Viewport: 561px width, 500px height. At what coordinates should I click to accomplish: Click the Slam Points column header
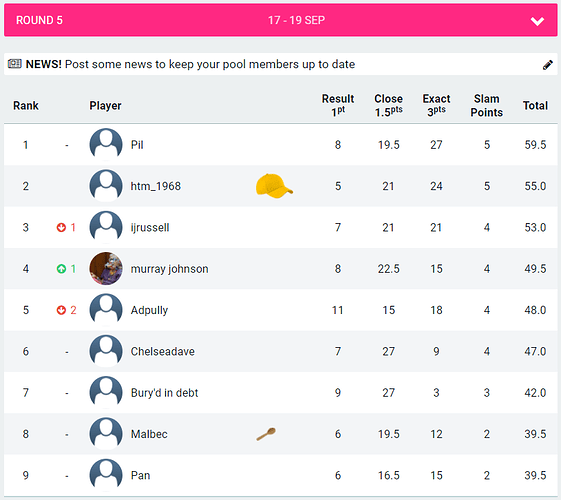487,105
